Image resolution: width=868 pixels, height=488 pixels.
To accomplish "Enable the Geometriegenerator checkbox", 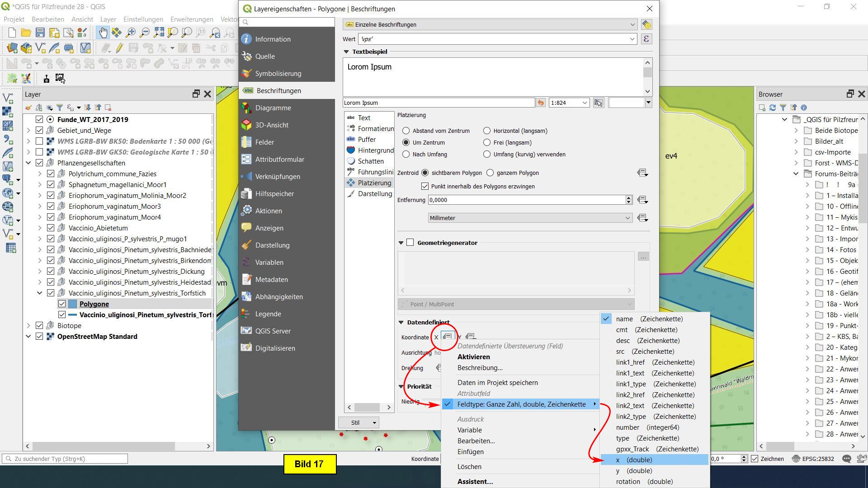I will pos(410,243).
